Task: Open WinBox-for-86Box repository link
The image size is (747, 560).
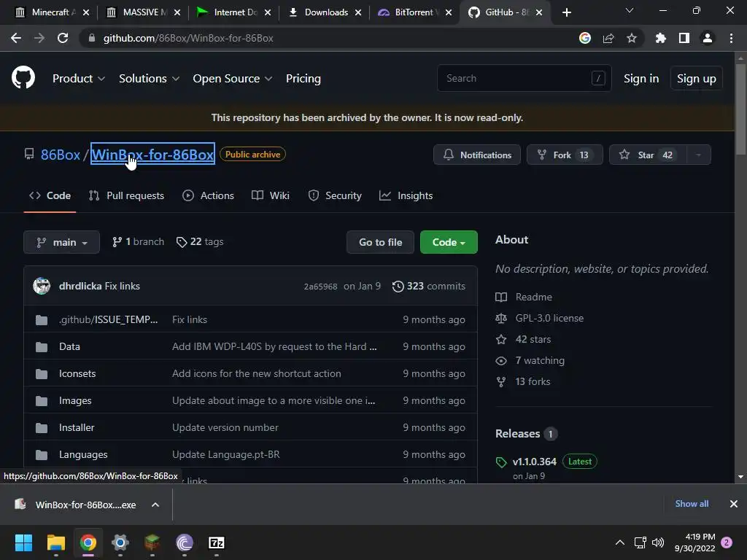Action: point(152,155)
